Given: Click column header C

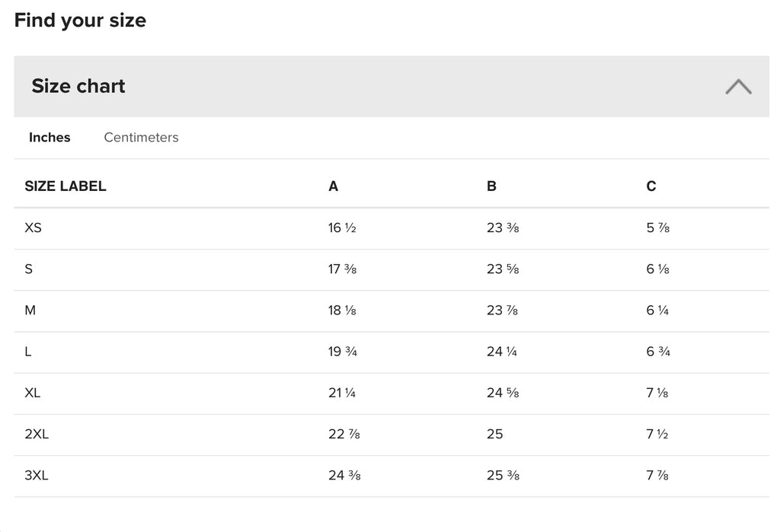Looking at the screenshot, I should (651, 186).
